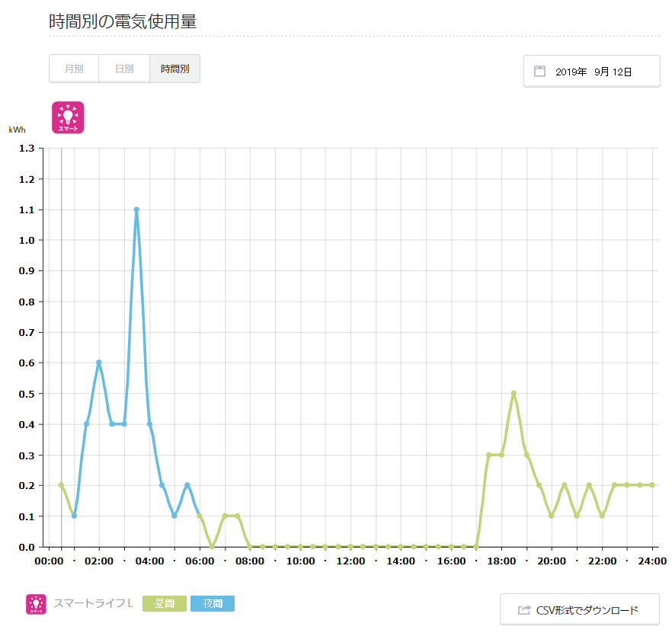Click the スマートライフL legend label
The image size is (672, 636).
[94, 603]
